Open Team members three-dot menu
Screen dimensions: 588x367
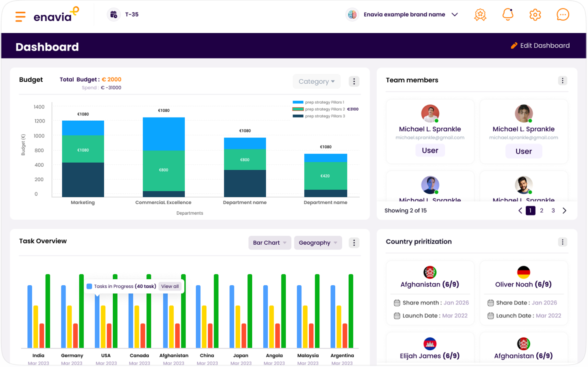click(562, 80)
